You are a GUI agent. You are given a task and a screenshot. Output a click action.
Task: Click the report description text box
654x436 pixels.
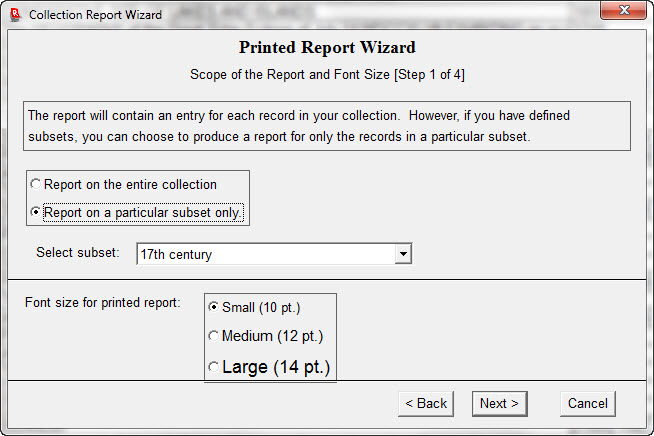(x=327, y=125)
